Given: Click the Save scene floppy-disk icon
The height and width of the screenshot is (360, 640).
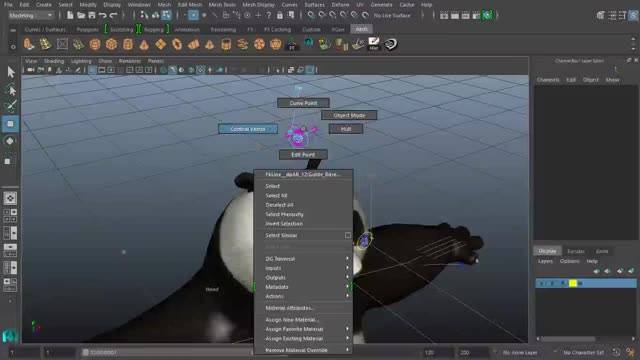Looking at the screenshot, I should (92, 16).
